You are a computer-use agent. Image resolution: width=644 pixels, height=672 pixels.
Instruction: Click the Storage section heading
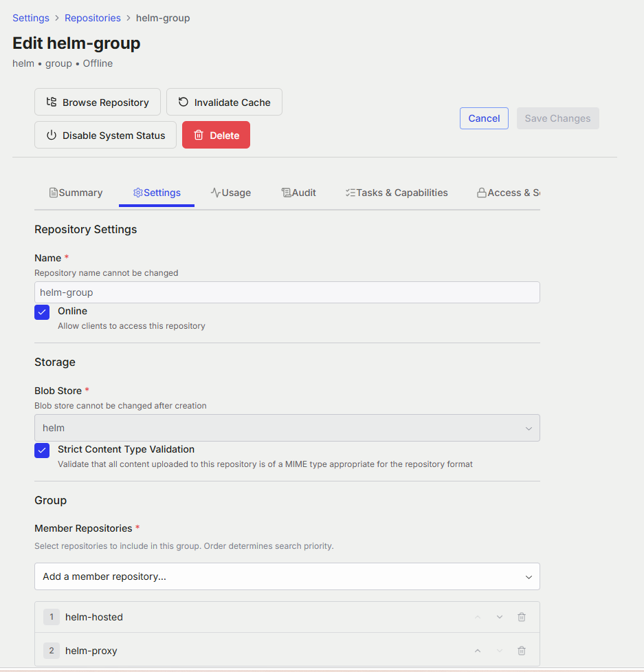coord(55,362)
